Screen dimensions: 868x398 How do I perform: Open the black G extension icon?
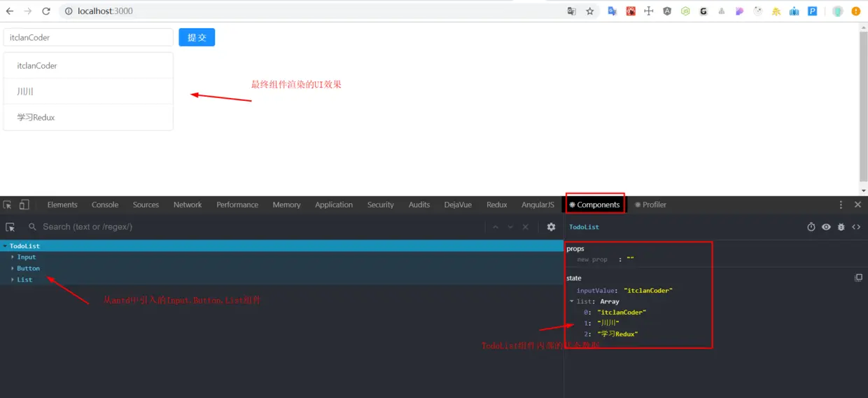click(x=703, y=11)
